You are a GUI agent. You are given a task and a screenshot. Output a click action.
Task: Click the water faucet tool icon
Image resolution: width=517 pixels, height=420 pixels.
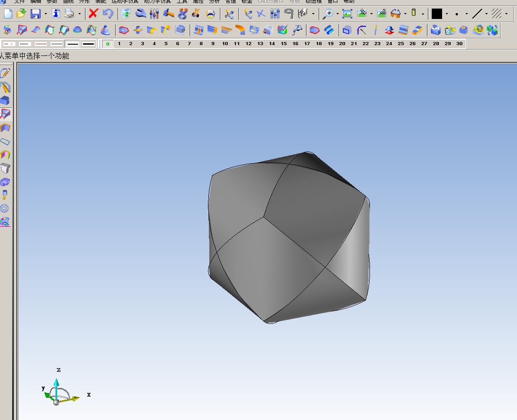point(297,30)
